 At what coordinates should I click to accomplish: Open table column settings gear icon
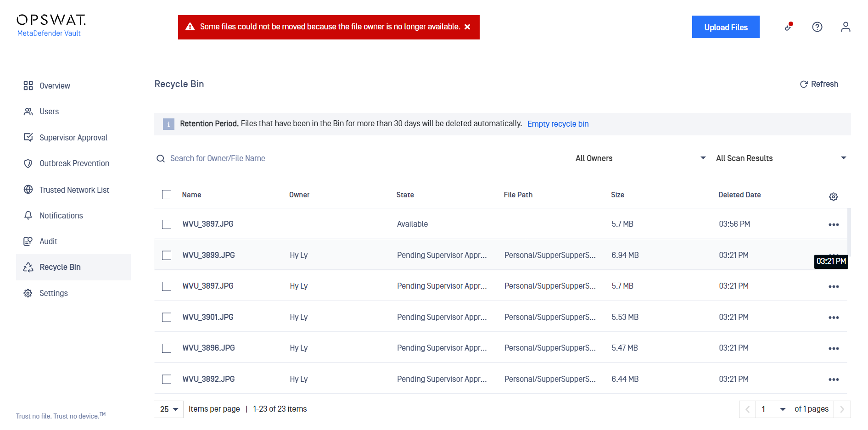[x=834, y=197]
